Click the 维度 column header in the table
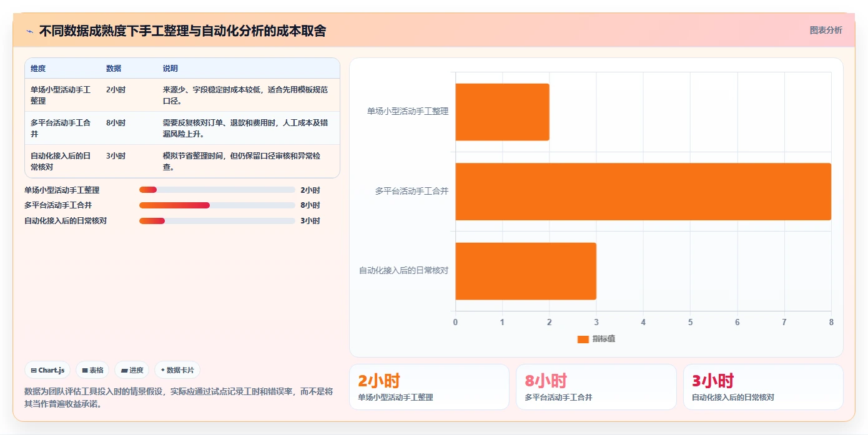868x435 pixels. click(38, 69)
